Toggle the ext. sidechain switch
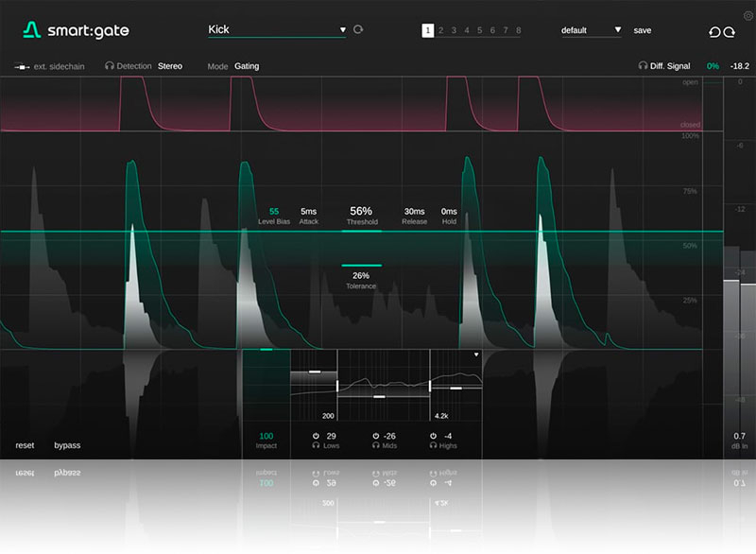 coord(21,66)
